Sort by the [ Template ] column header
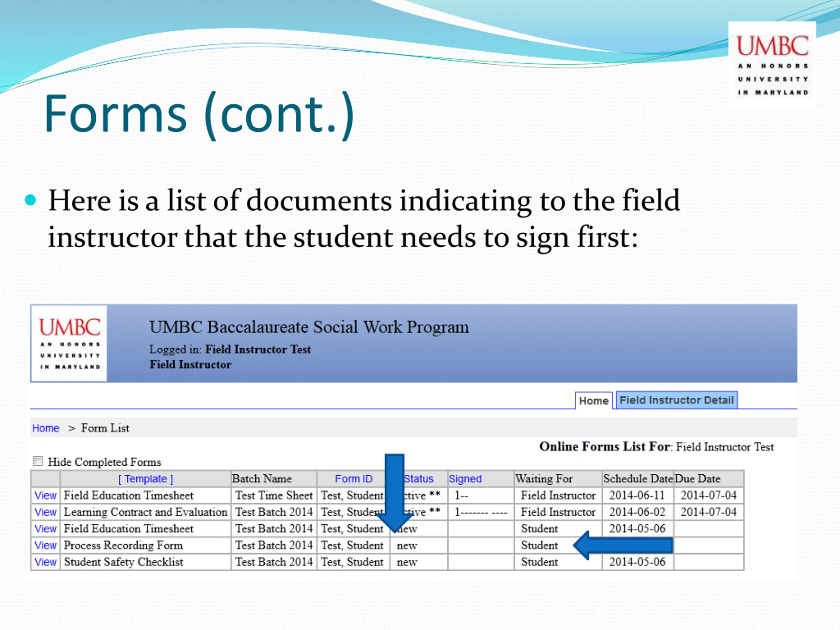 click(145, 479)
